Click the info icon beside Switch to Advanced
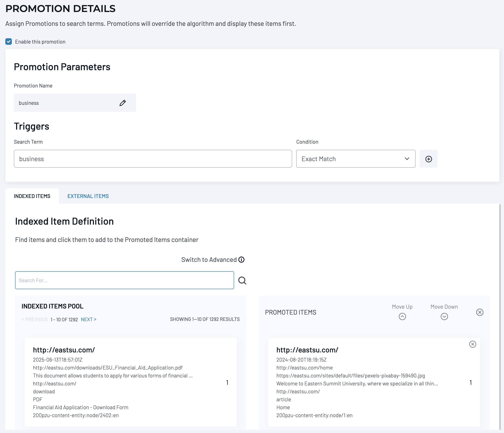The height and width of the screenshot is (433, 504). pos(241,259)
